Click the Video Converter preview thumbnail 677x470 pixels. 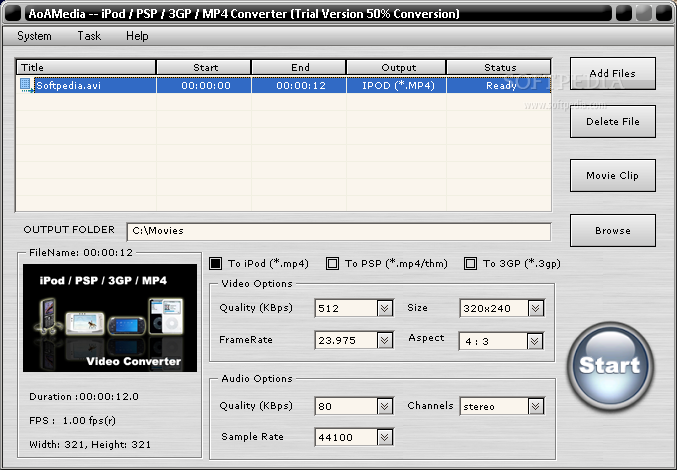110,318
